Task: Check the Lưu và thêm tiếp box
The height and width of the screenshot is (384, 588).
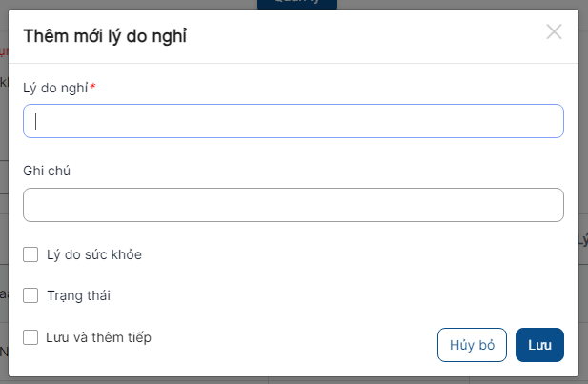Action: click(30, 336)
